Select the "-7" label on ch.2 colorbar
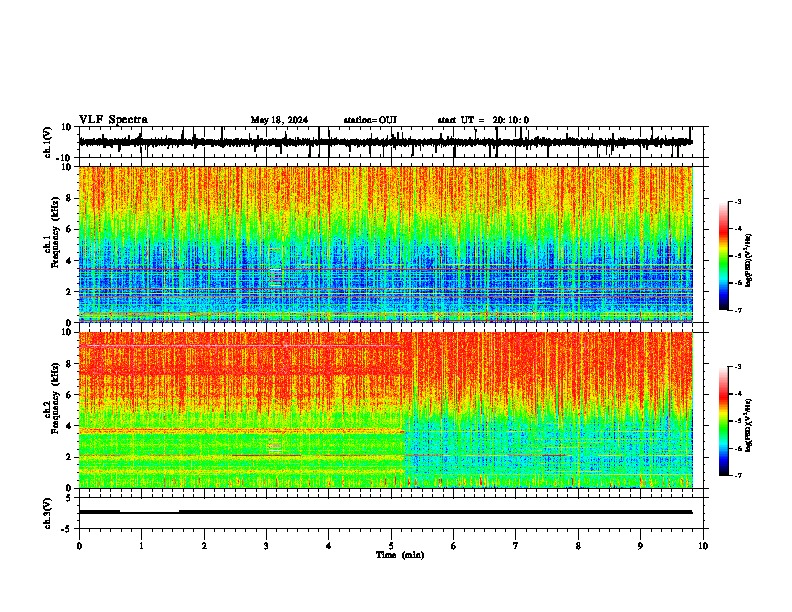 pos(738,475)
